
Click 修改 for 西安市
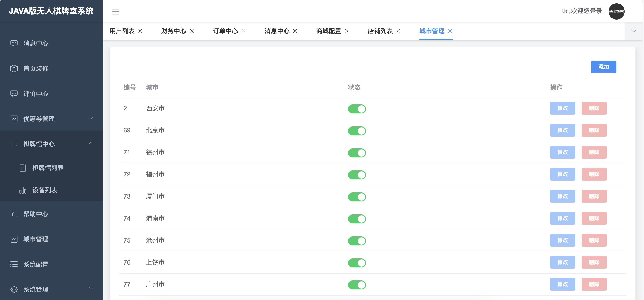(562, 108)
